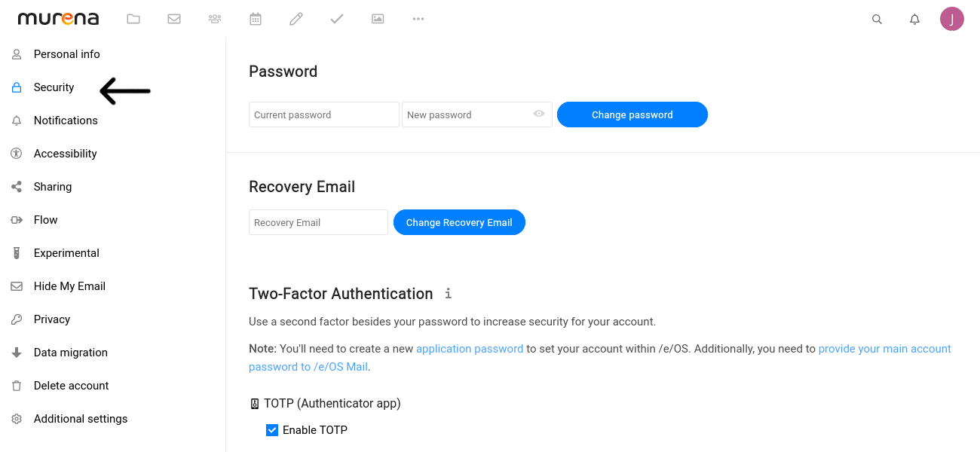980x452 pixels.
Task: Open the Notes pencil icon
Action: point(296,19)
